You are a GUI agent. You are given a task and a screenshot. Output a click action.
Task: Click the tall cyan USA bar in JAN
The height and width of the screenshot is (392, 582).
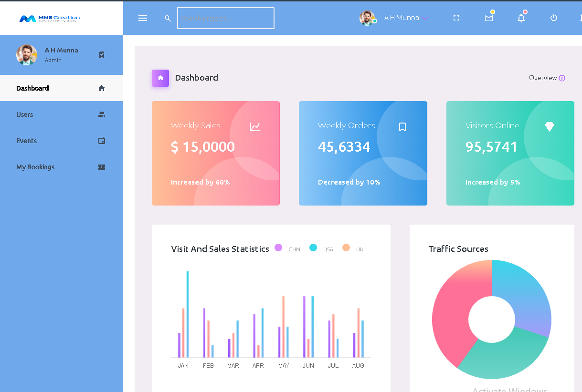(x=188, y=314)
